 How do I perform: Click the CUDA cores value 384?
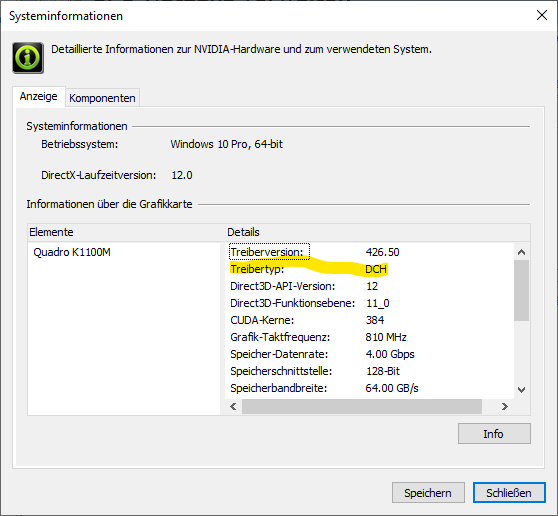click(375, 320)
